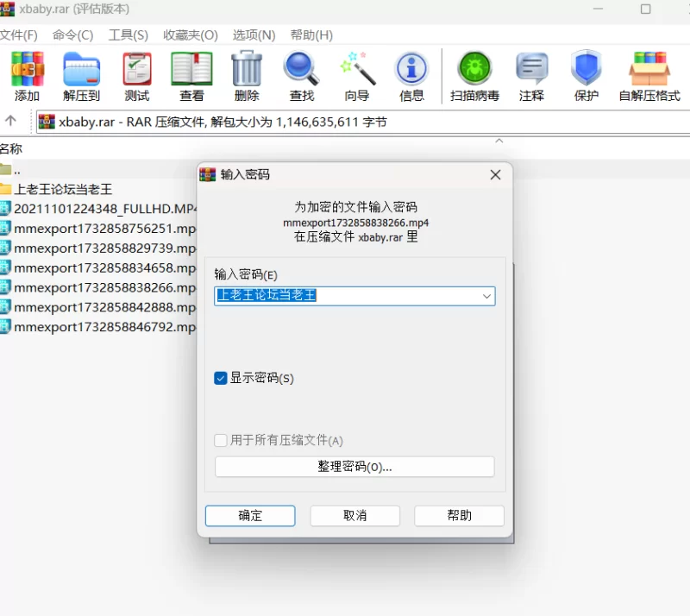This screenshot has height=616, width=690.
Task: Select file name mmexport1732858834658.mp4
Action: pyautogui.click(x=104, y=267)
